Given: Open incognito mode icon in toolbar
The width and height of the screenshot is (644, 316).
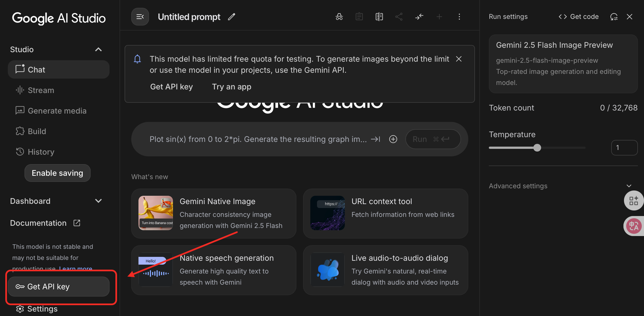Looking at the screenshot, I should coord(339,17).
